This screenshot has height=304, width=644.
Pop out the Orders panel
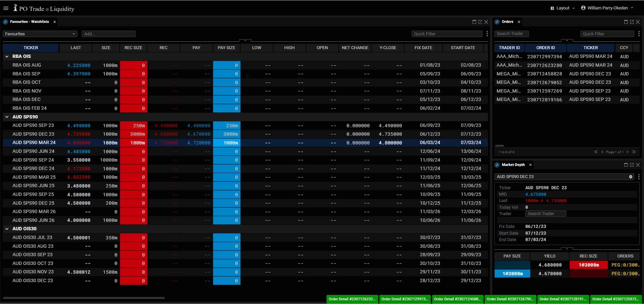coord(632,22)
